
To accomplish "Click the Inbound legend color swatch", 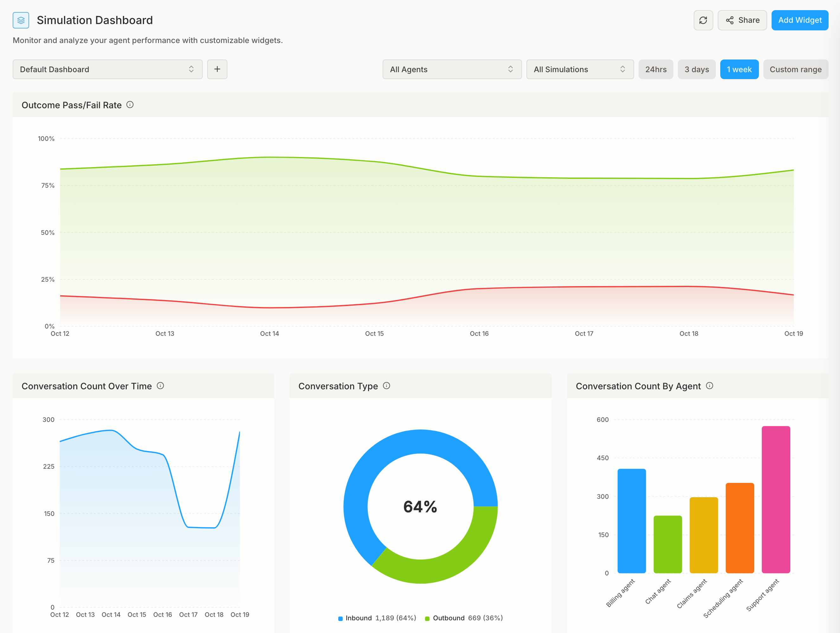I will pos(340,618).
